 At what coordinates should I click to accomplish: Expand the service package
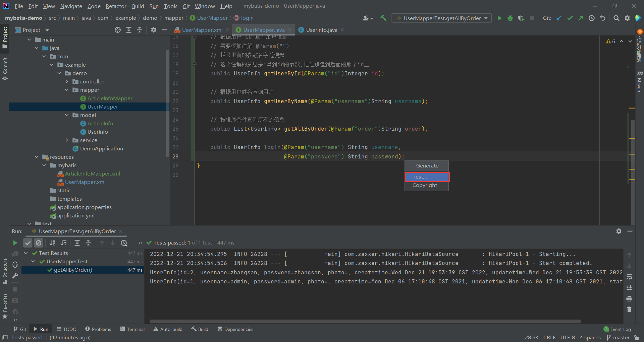tap(67, 140)
